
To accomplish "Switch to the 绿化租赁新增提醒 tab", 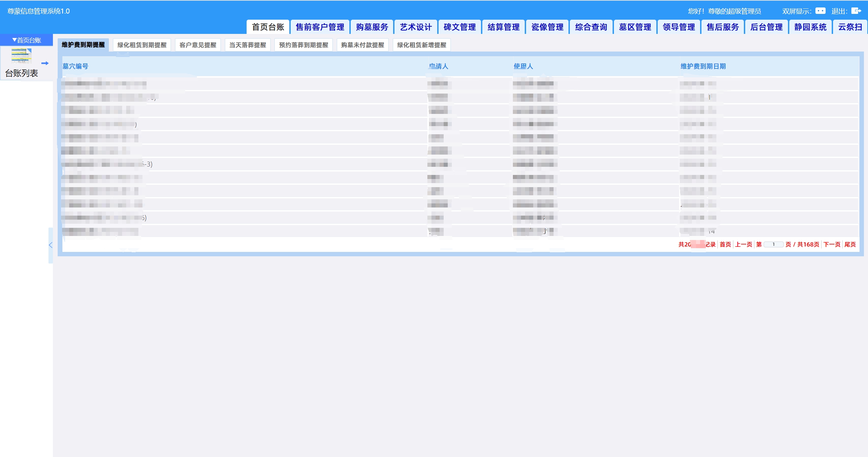I will (422, 45).
